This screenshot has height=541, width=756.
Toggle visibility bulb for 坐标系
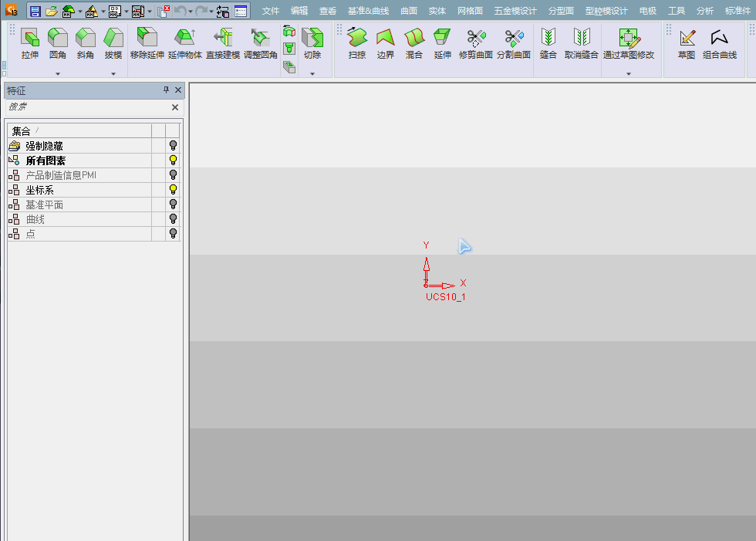[173, 190]
